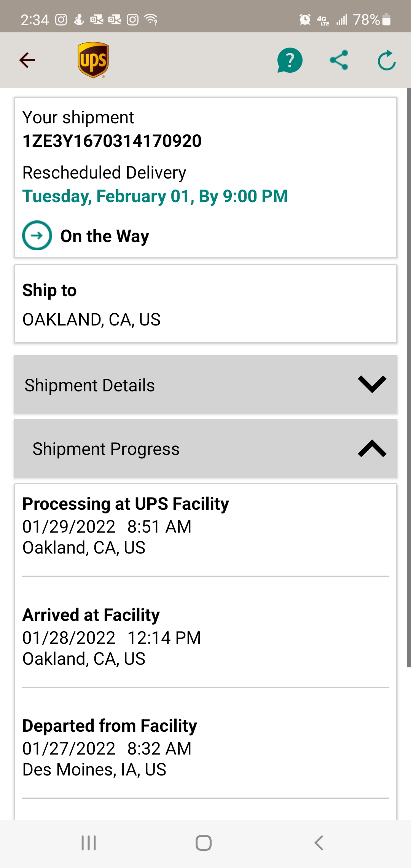Tap the UPS shield logo
The height and width of the screenshot is (868, 411).
pyautogui.click(x=93, y=60)
